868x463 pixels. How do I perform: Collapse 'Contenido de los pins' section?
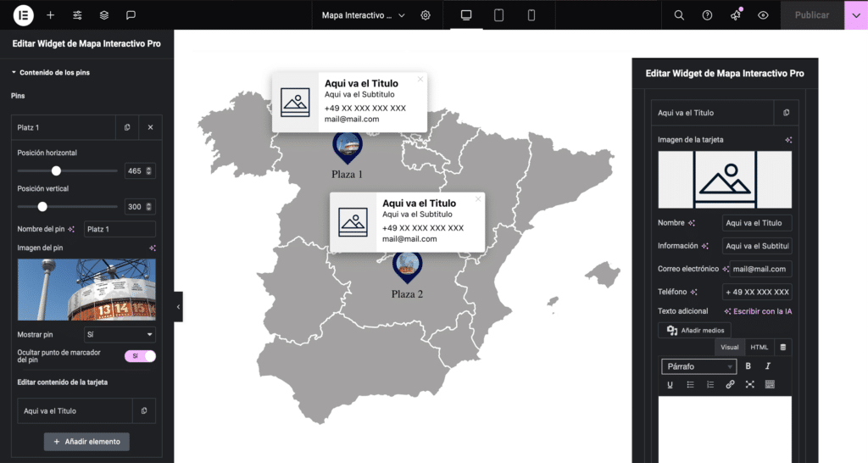[x=50, y=73]
